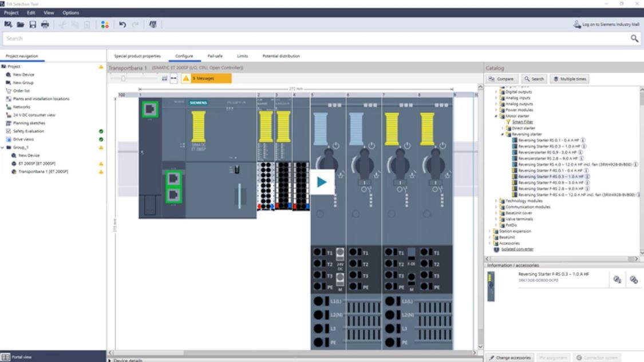The height and width of the screenshot is (362, 644).
Task: Click the Log on to Siemens Industry Mall link
Action: (x=606, y=25)
